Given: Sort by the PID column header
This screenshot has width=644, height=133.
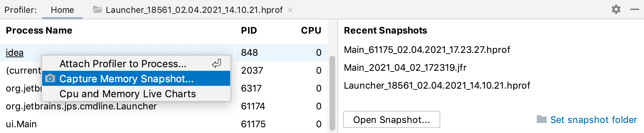Looking at the screenshot, I should click(249, 30).
